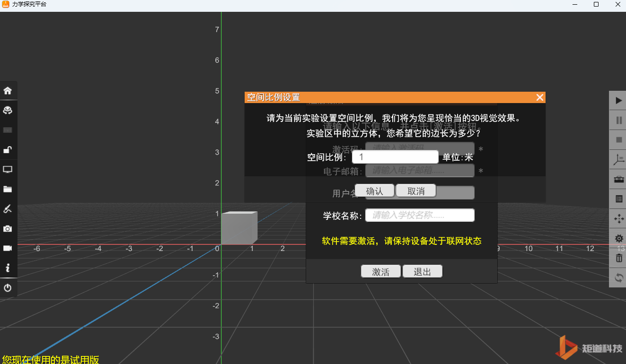Click the power exit icon
626x364 pixels.
pyautogui.click(x=8, y=288)
